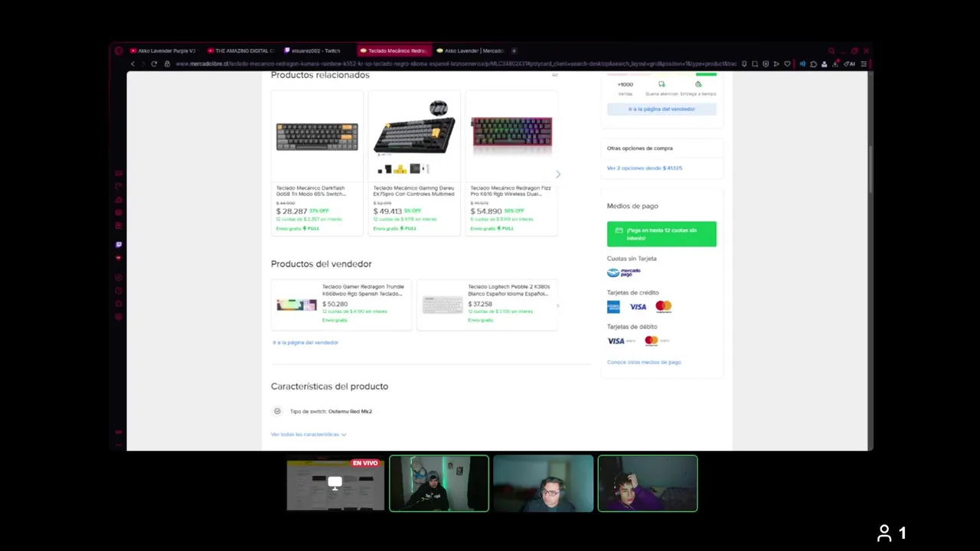The height and width of the screenshot is (551, 980).
Task: Click Tipo de switch: Outemu Red Mk2
Action: [x=331, y=411]
